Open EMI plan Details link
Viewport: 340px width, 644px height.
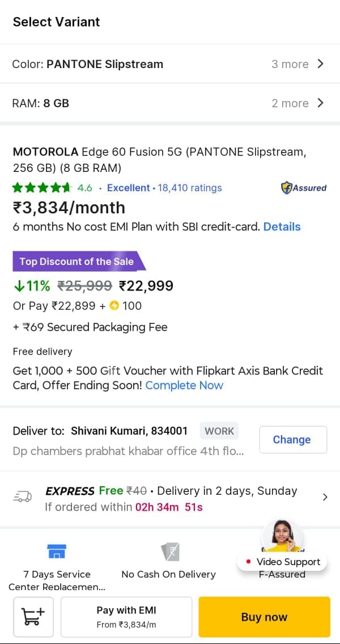coord(282,226)
